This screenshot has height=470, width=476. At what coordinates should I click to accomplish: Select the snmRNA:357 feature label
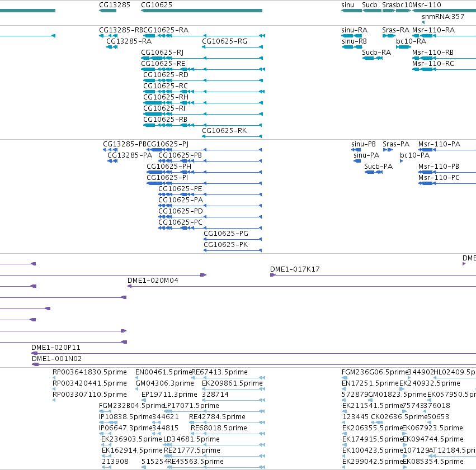(x=443, y=17)
